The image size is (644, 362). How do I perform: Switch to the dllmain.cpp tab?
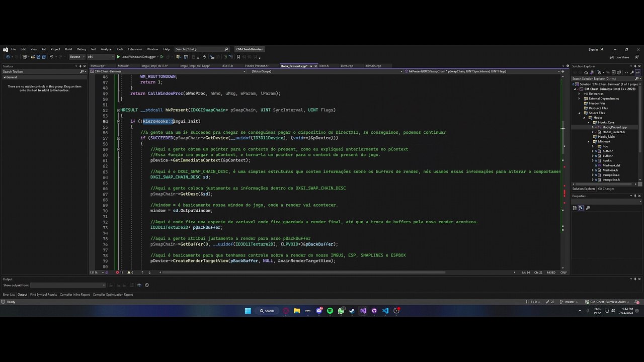373,66
